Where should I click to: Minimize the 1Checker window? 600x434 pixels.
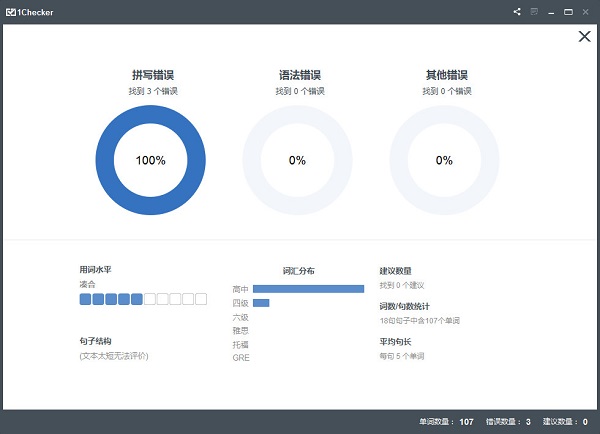[551, 13]
